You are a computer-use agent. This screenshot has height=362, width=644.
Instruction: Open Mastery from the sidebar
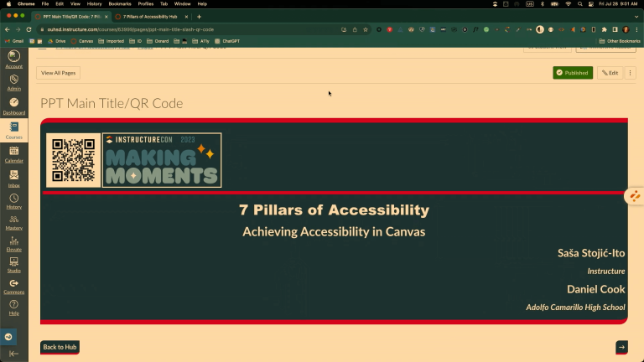[x=14, y=222]
